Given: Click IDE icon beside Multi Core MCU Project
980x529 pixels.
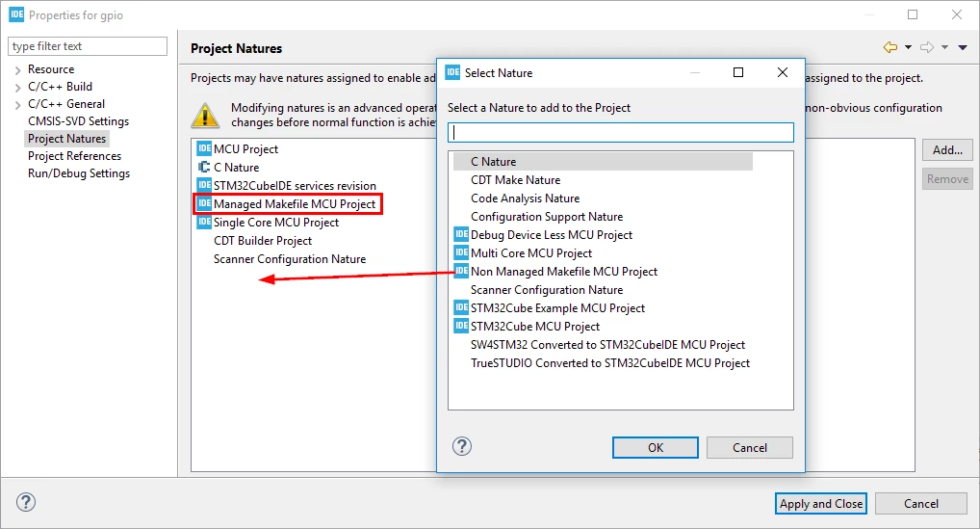Looking at the screenshot, I should pos(461,252).
